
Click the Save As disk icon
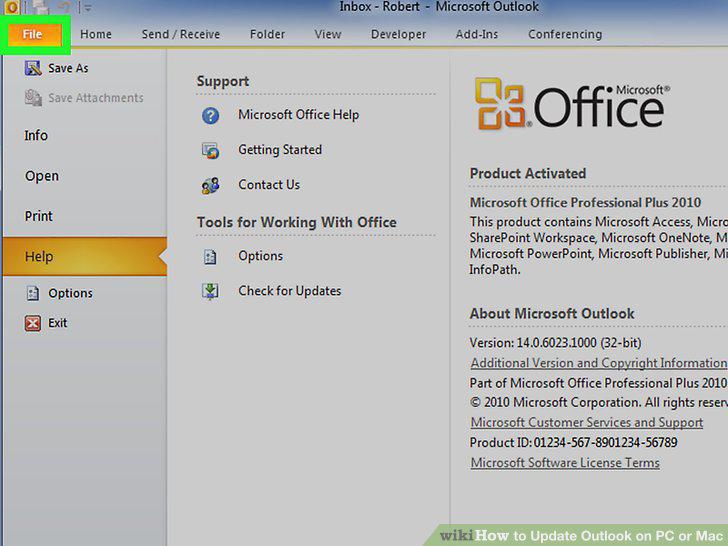click(33, 68)
